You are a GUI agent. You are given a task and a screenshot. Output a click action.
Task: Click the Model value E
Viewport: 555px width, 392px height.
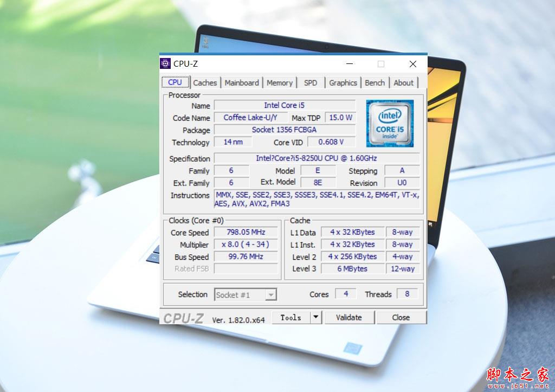[x=318, y=170]
